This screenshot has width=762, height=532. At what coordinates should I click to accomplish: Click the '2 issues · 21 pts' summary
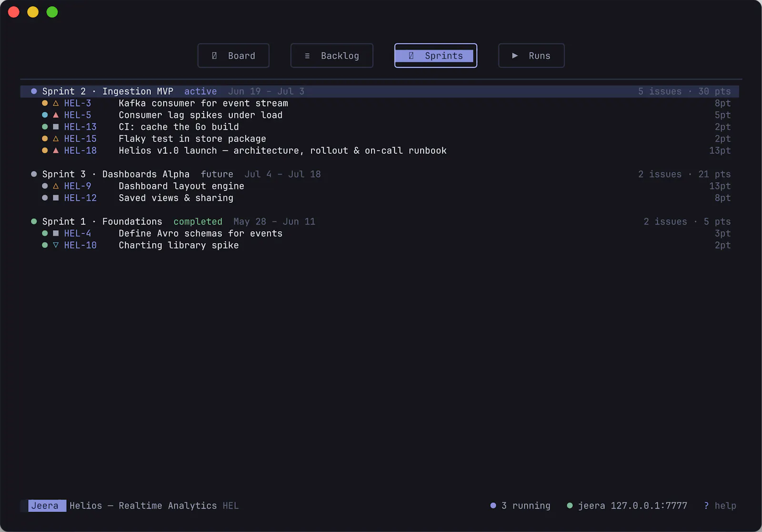pos(684,174)
